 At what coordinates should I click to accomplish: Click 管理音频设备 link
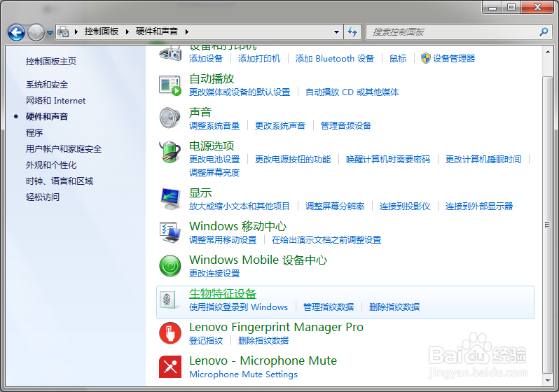click(346, 126)
